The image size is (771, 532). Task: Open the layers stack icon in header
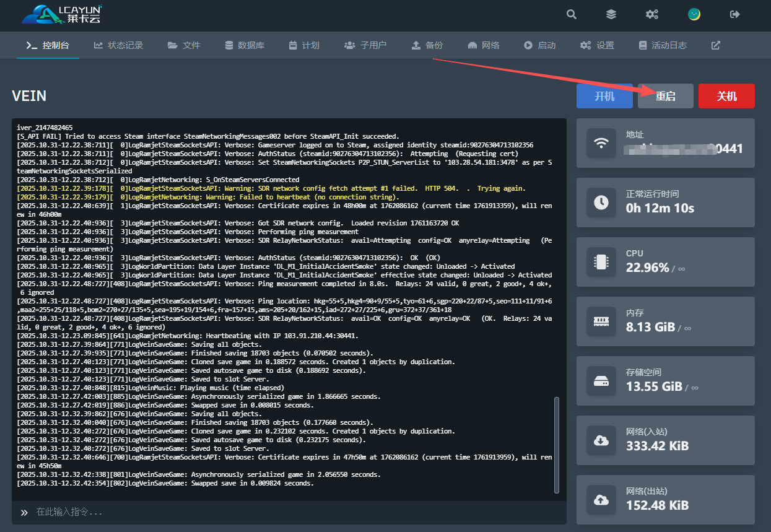point(611,14)
